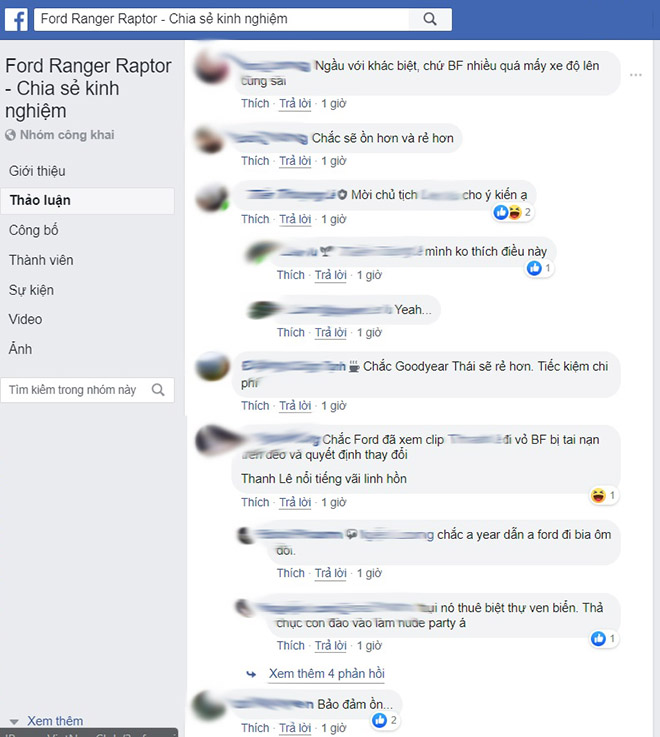Open the 'Thành viên' sidebar item
The height and width of the screenshot is (737, 660).
pos(41,260)
